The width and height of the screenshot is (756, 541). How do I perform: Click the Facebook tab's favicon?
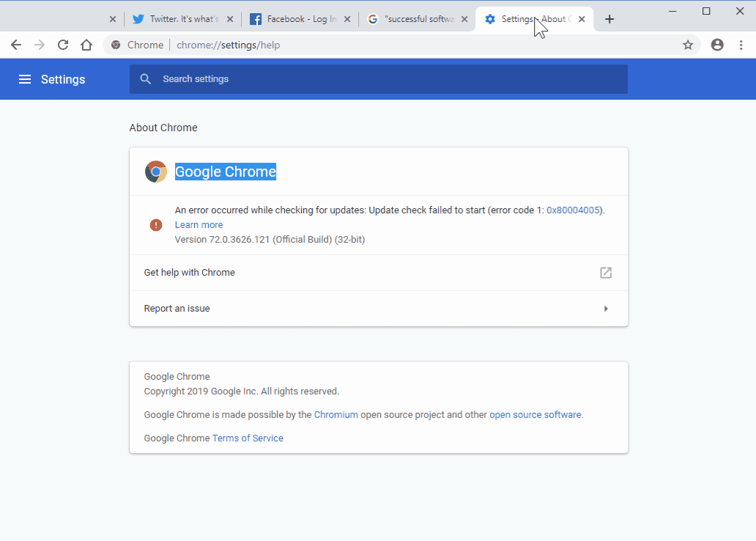[256, 19]
